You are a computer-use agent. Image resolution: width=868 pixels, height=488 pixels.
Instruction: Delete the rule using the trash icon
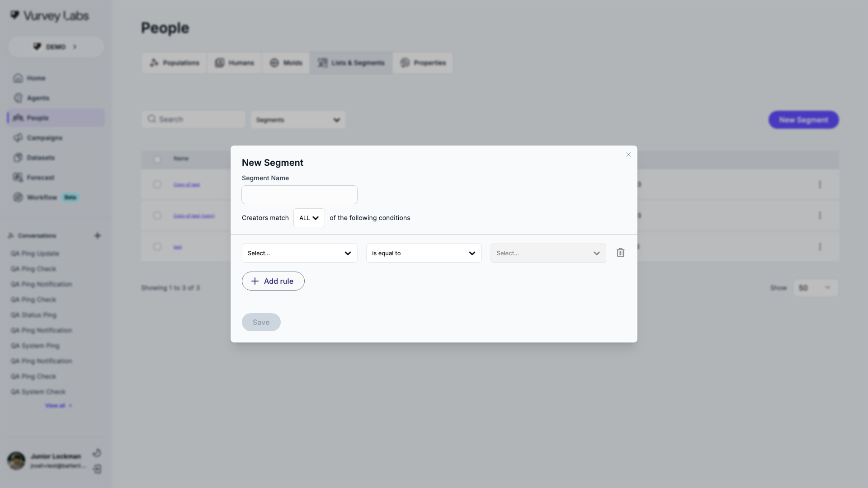(x=620, y=253)
